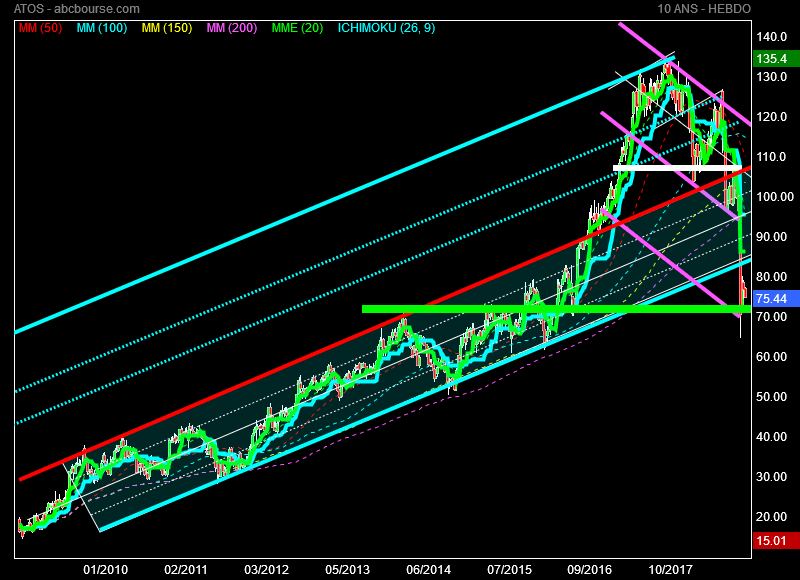Screen dimensions: 800x580
Task: Click the 30.00 price axis label
Action: 771,476
